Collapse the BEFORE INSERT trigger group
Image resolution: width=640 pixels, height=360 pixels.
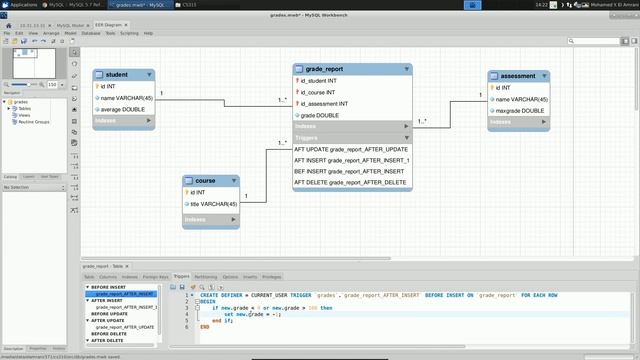(87, 287)
